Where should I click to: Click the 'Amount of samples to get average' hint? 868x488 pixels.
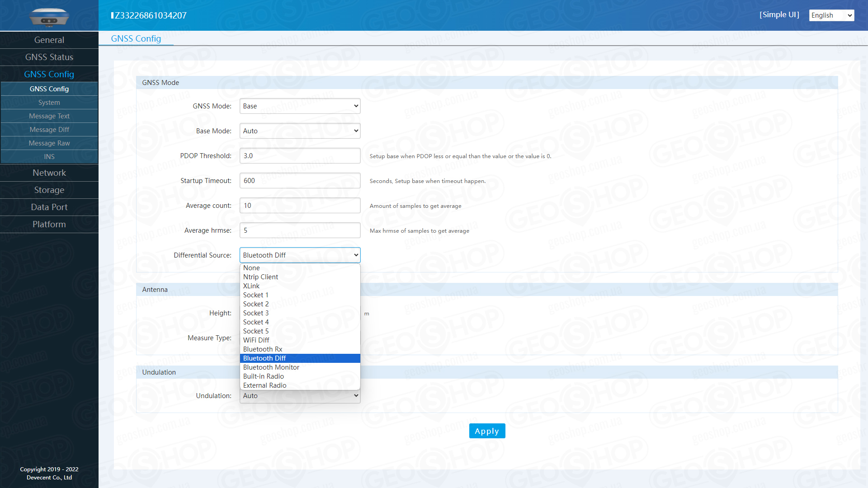pos(415,206)
